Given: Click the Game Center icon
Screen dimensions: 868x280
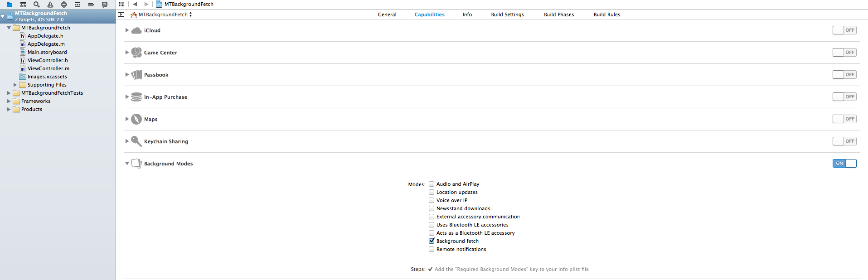Looking at the screenshot, I should pos(136,53).
